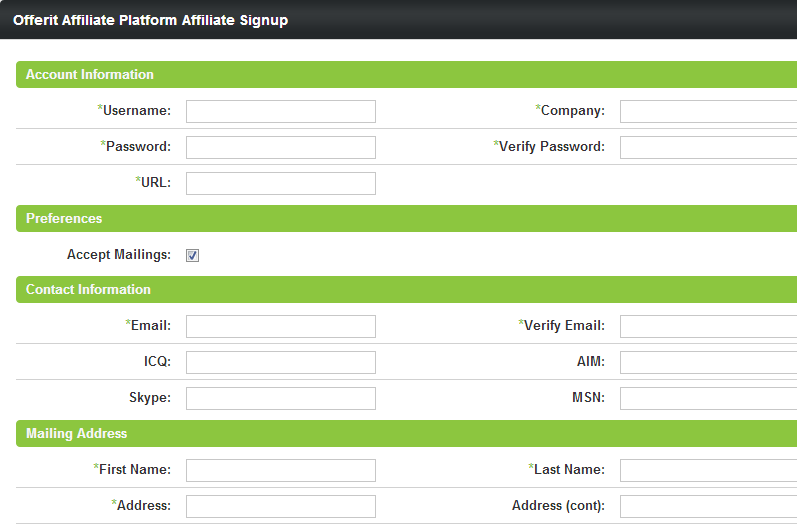The image size is (797, 531).
Task: Click the Account Information section header
Action: 90,75
